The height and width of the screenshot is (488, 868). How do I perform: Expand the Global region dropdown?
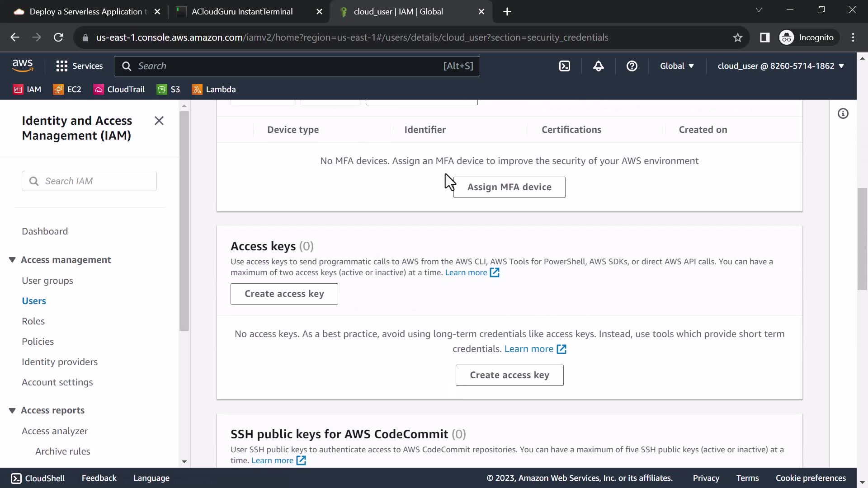(676, 66)
